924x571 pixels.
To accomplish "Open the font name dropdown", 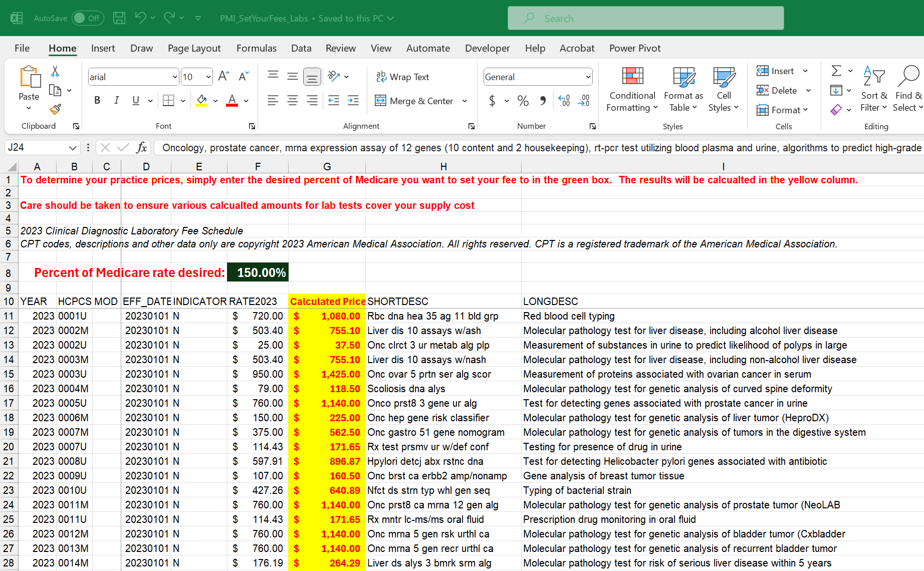I will point(174,77).
